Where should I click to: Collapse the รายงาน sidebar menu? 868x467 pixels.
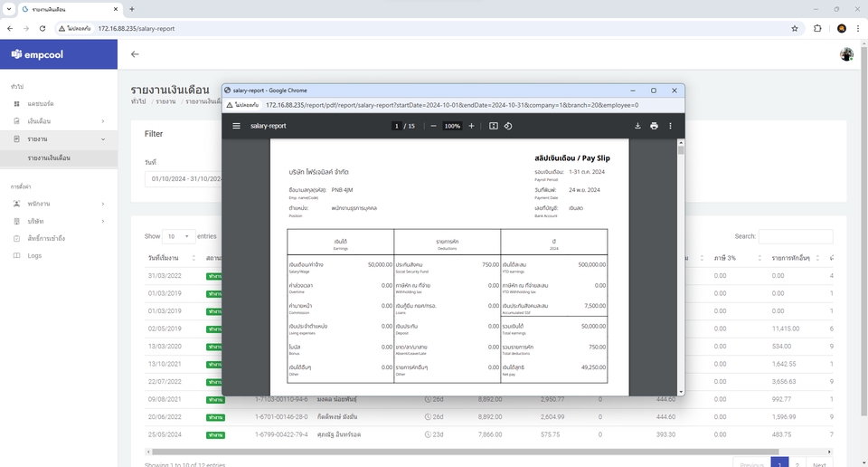point(59,139)
